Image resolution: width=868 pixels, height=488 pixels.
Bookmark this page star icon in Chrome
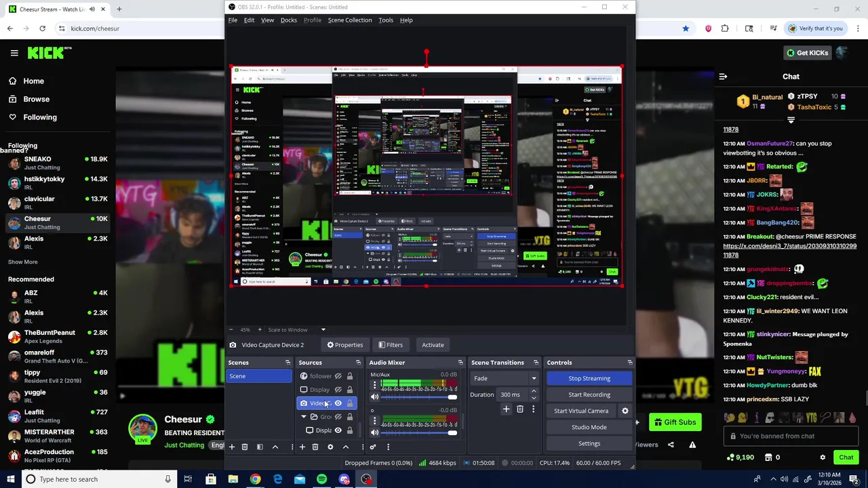click(x=686, y=28)
